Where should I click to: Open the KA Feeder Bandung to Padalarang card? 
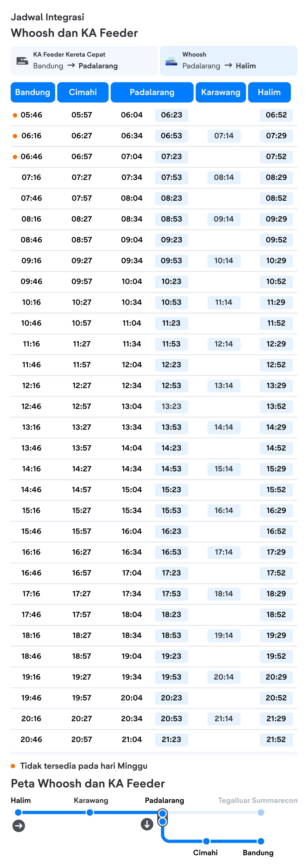[84, 61]
